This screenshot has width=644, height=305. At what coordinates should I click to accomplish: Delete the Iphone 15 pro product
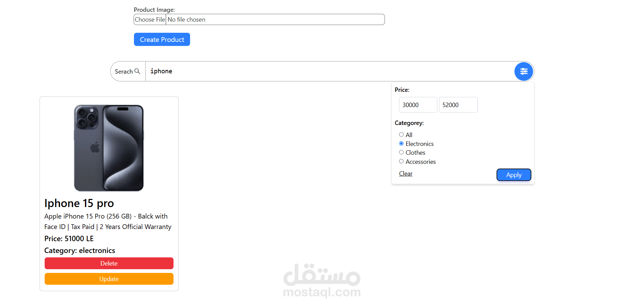point(109,263)
